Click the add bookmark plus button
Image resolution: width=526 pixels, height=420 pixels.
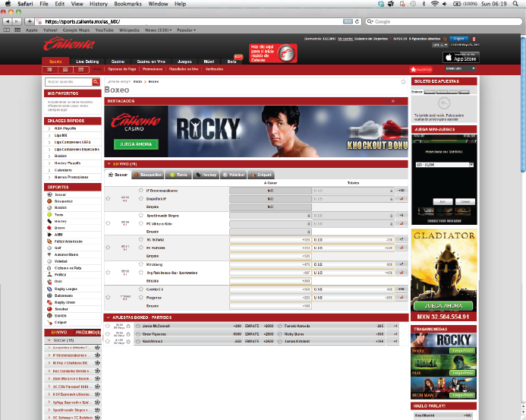30,21
